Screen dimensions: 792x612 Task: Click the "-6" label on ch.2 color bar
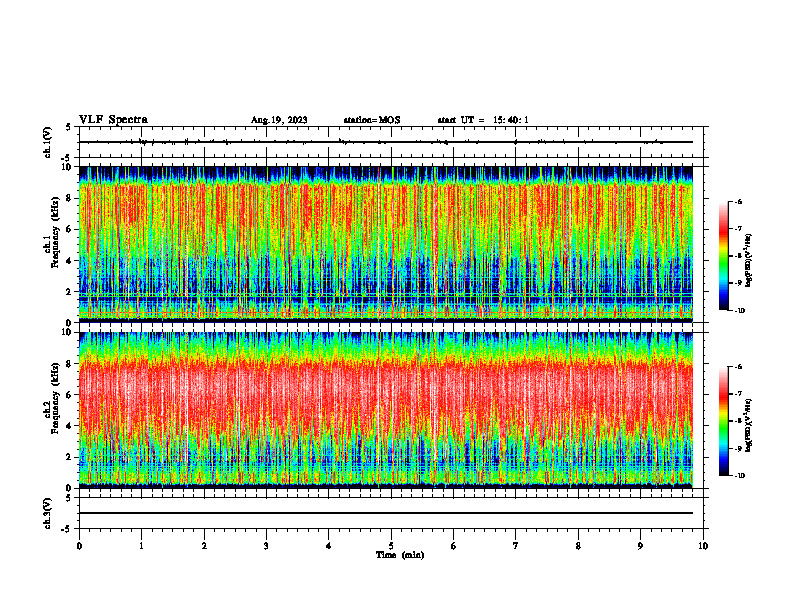(739, 367)
